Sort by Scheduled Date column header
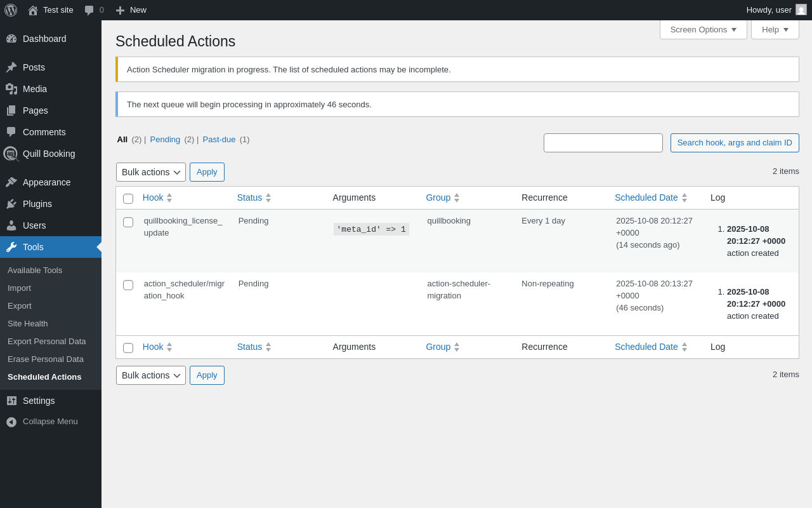This screenshot has width=812, height=508. (646, 197)
